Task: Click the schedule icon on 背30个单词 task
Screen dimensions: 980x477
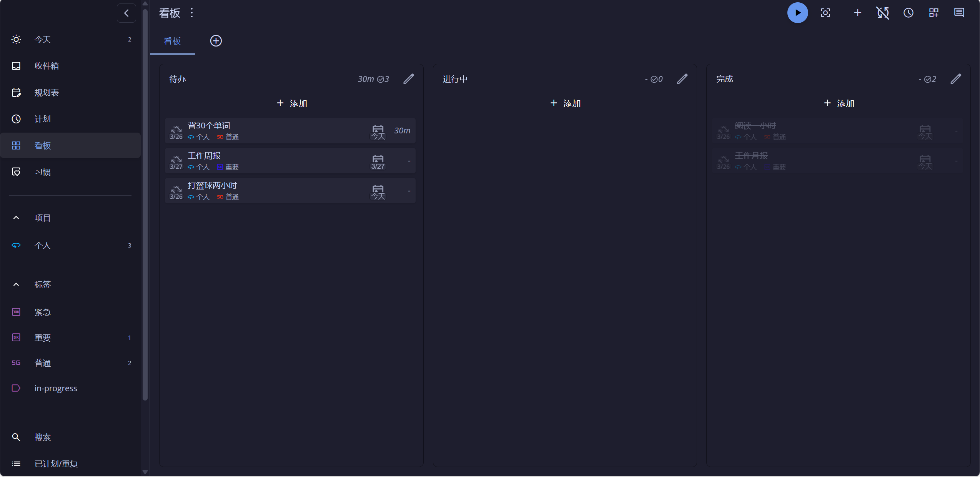Action: coord(378,131)
